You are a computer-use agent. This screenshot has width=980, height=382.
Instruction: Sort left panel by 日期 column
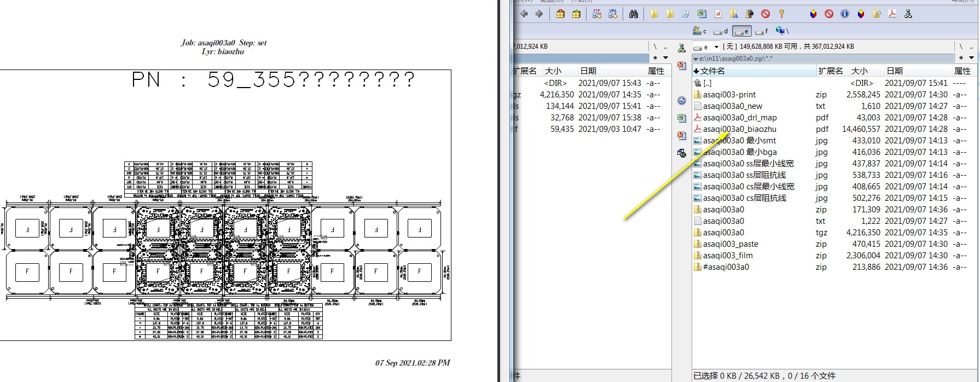pos(611,71)
